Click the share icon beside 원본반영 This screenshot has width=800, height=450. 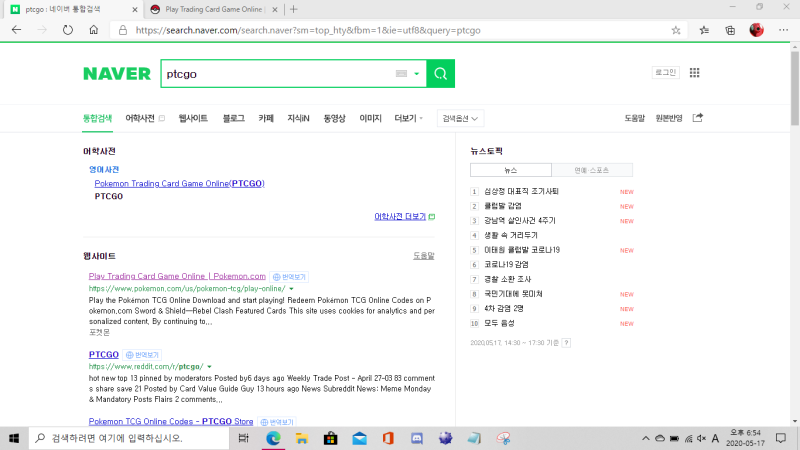[698, 118]
